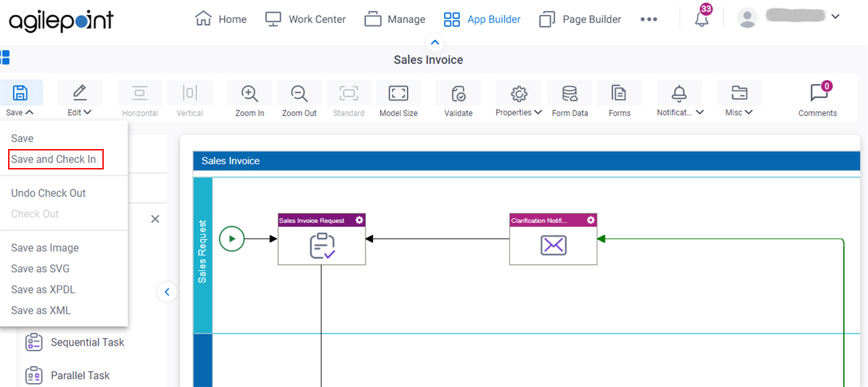Image resolution: width=868 pixels, height=387 pixels.
Task: Click the Save floppy disk icon
Action: (x=20, y=93)
